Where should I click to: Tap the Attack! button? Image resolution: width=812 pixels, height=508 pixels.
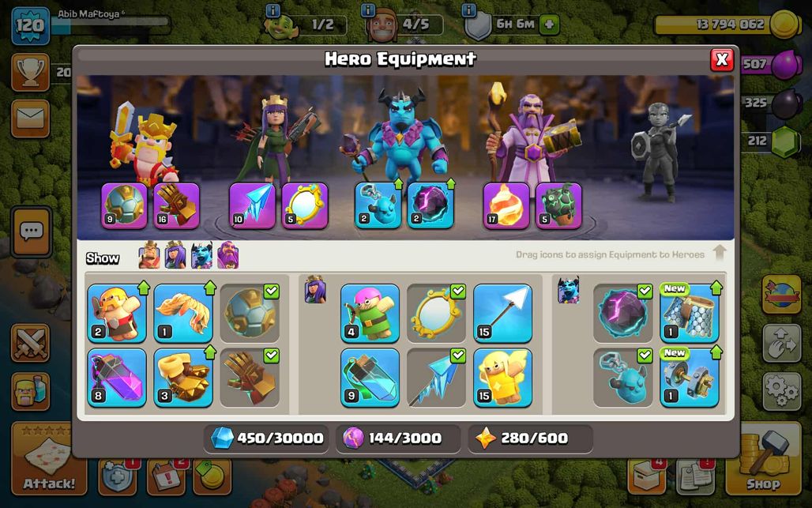[x=49, y=458]
